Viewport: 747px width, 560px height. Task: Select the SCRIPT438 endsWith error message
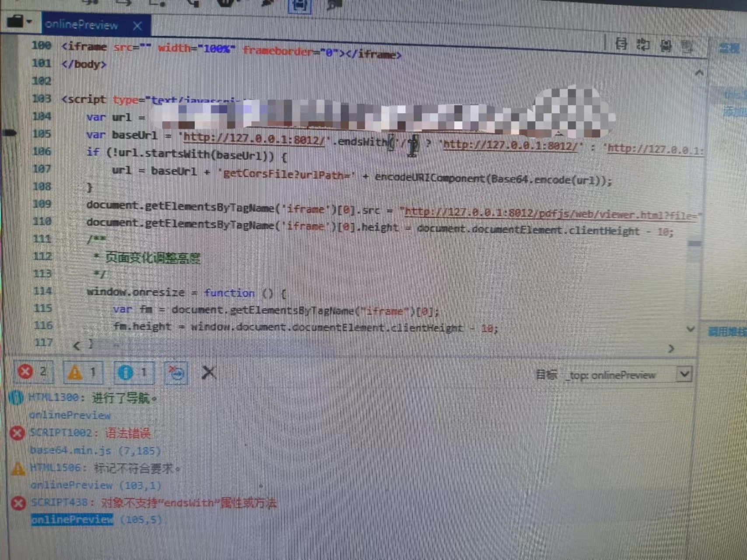(154, 503)
